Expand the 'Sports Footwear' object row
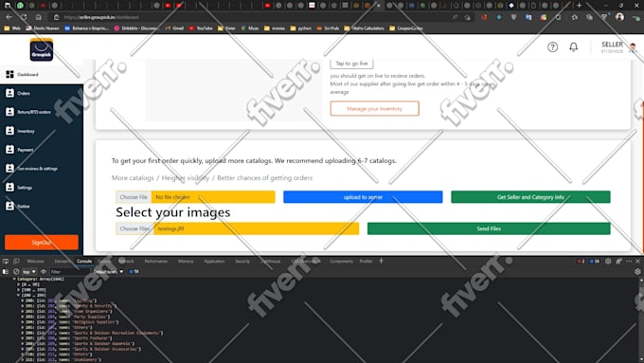The height and width of the screenshot is (363, 644). point(23,338)
